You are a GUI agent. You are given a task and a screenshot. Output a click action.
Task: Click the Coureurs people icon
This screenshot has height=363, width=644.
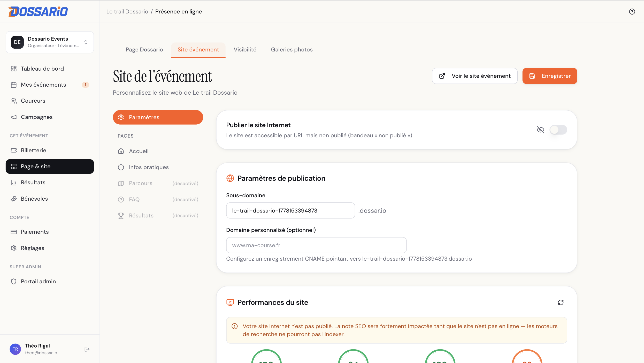point(14,101)
